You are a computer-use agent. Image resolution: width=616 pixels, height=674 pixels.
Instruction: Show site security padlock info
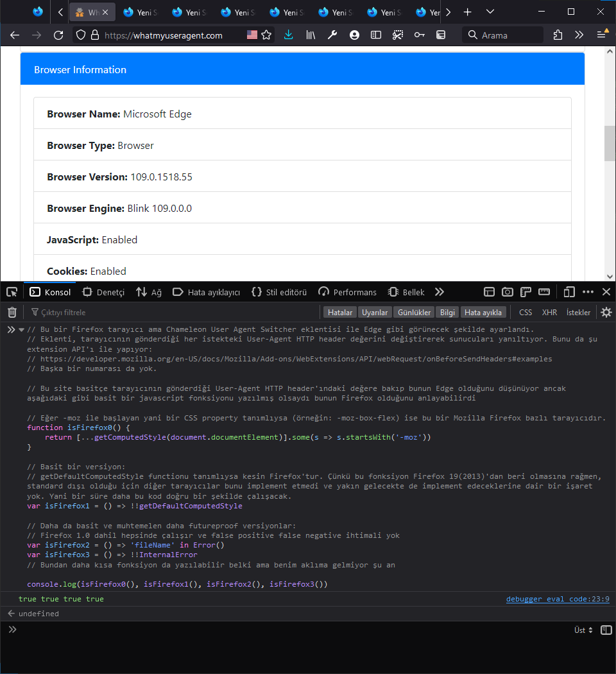pyautogui.click(x=95, y=35)
